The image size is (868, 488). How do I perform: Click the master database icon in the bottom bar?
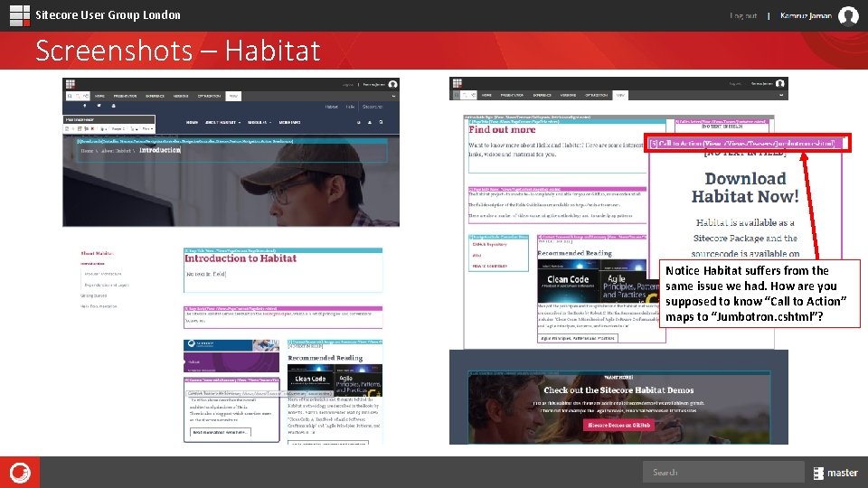point(818,473)
